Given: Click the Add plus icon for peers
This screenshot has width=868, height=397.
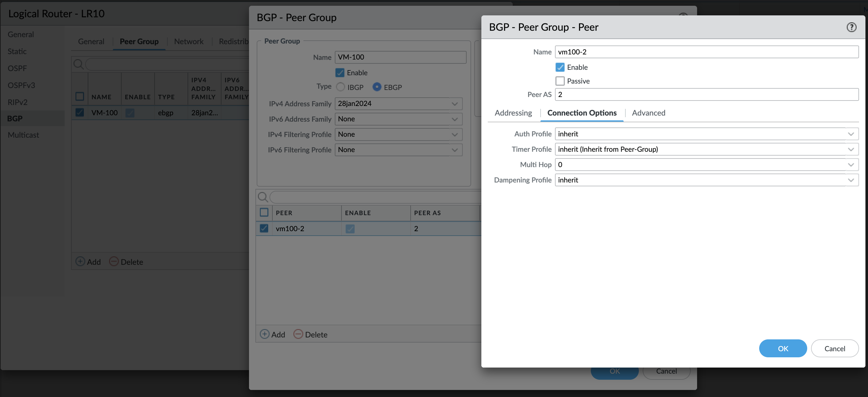Looking at the screenshot, I should [264, 334].
